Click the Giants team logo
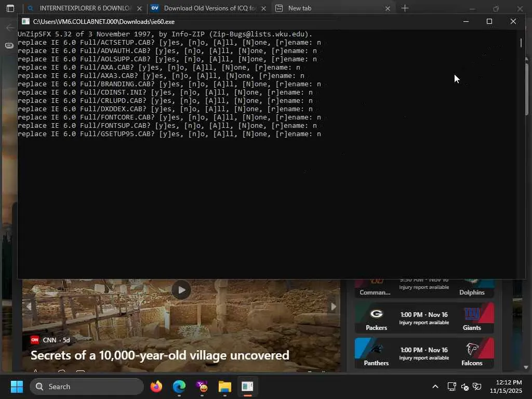Screen dimensions: 532x399 click(472, 314)
